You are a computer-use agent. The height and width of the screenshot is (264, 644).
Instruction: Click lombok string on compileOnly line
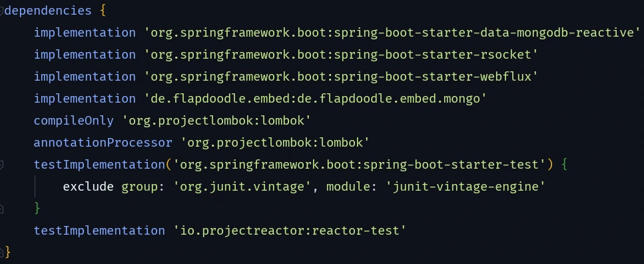pos(216,121)
